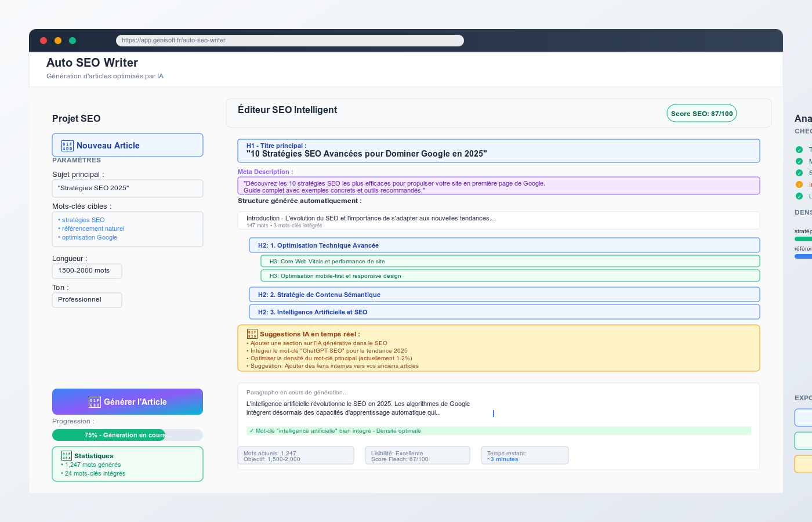This screenshot has height=522, width=812.
Task: Click the Temps restant stat card
Action: point(525,455)
